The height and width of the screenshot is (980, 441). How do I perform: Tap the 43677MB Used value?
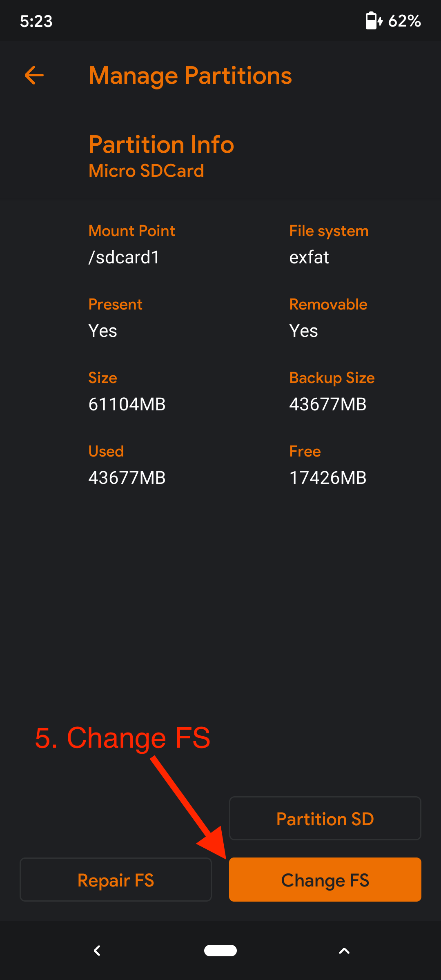[x=127, y=478]
